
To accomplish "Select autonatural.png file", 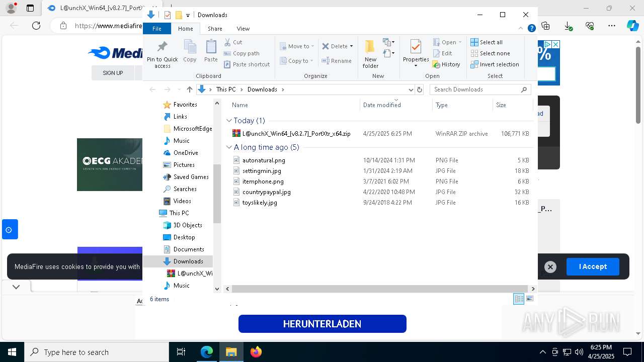I will click(380, 160).
